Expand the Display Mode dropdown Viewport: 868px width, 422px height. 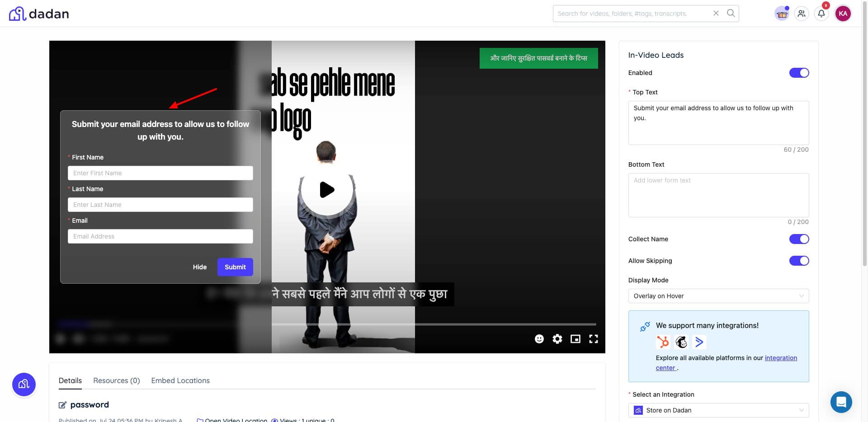coord(718,296)
